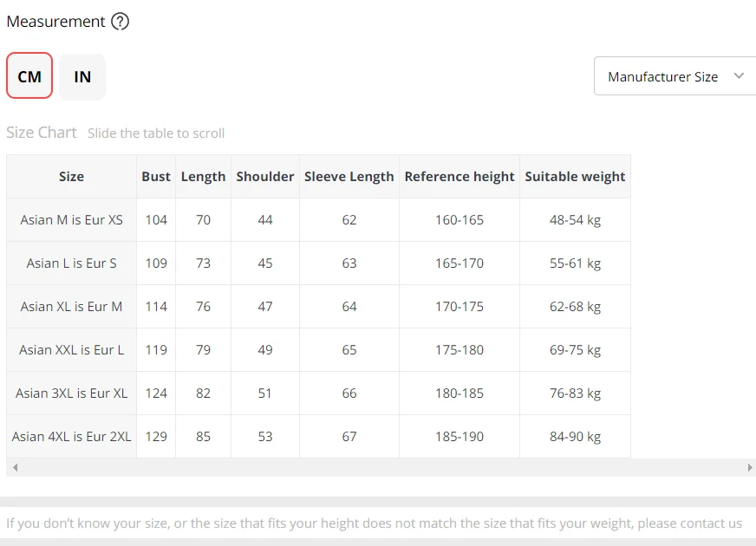756x546 pixels.
Task: Switch size units to IN
Action: click(x=82, y=75)
